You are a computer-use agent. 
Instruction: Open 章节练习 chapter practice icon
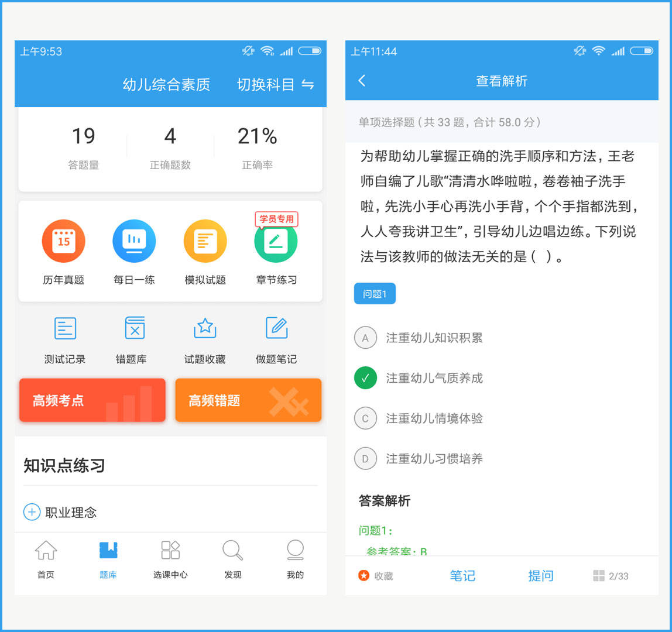276,242
